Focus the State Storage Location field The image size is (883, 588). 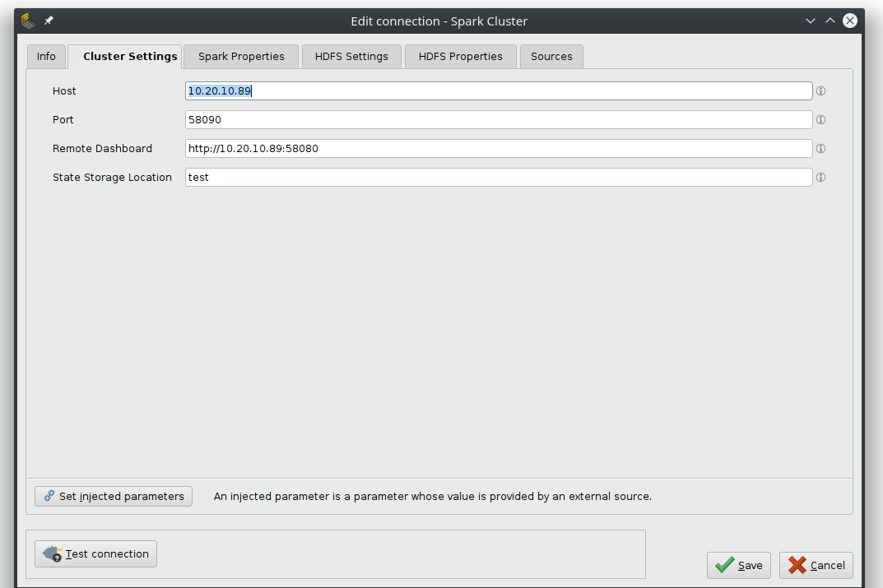(x=498, y=178)
